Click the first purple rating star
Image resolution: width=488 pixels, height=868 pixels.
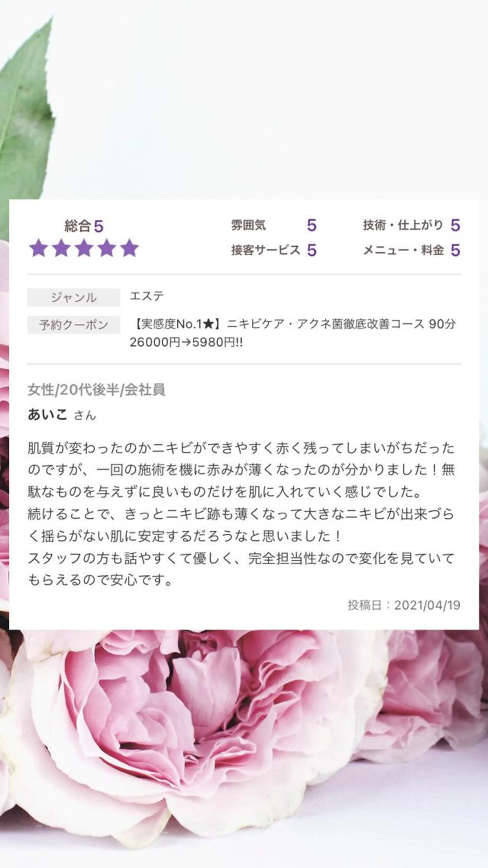point(39,248)
